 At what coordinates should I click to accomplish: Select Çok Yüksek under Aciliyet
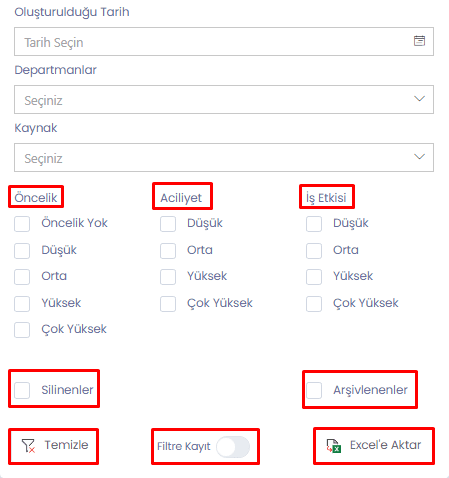pos(168,304)
